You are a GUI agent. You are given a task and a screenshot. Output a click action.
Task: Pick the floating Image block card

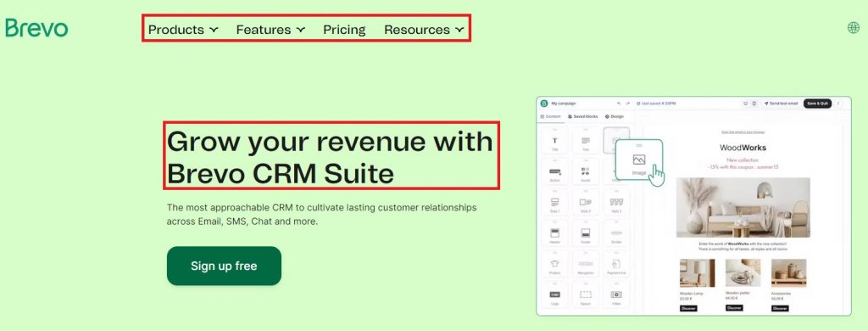click(x=639, y=160)
